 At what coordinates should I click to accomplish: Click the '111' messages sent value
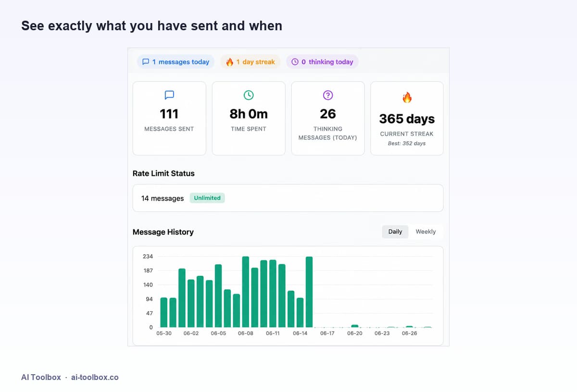169,114
